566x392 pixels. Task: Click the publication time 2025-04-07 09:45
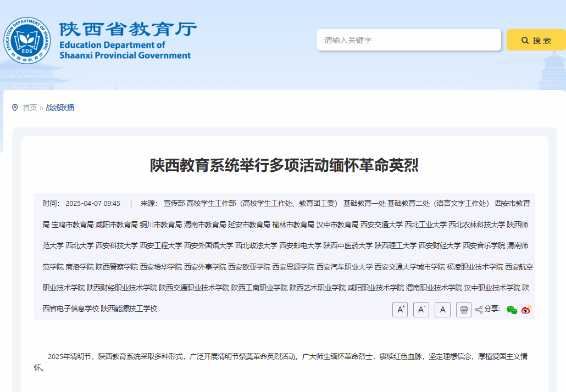92,203
